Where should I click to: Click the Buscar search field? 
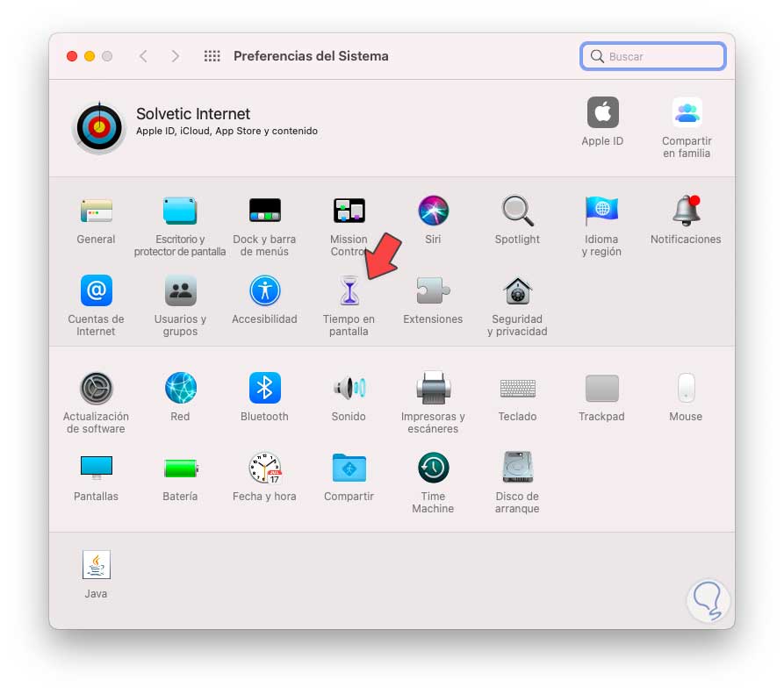[653, 56]
